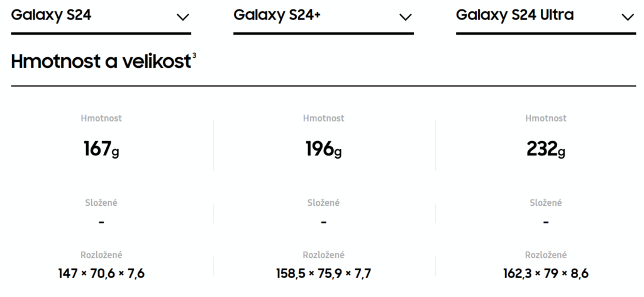Screen dimensions: 644x297
Task: Expand the Galaxy S24 dropdown chevron
Action: click(x=183, y=17)
